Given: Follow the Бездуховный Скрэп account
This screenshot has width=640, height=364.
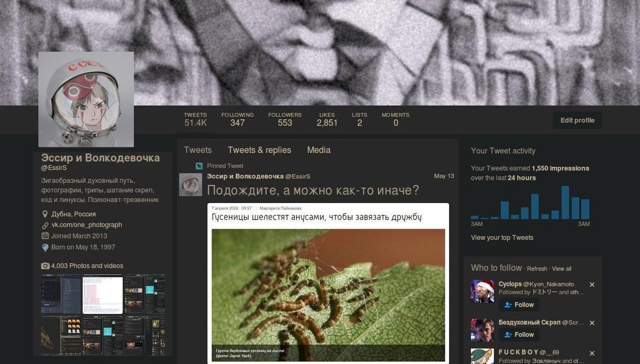Looking at the screenshot, I should pyautogui.click(x=519, y=335).
